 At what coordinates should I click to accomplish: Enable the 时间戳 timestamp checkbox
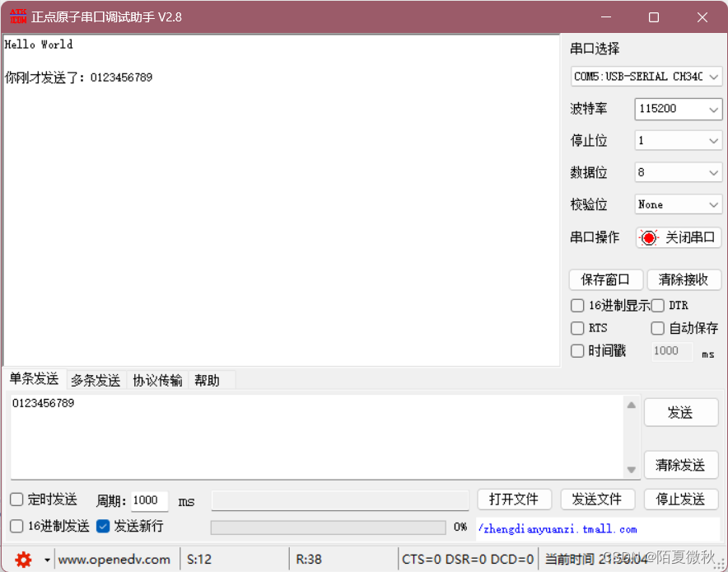coord(576,350)
